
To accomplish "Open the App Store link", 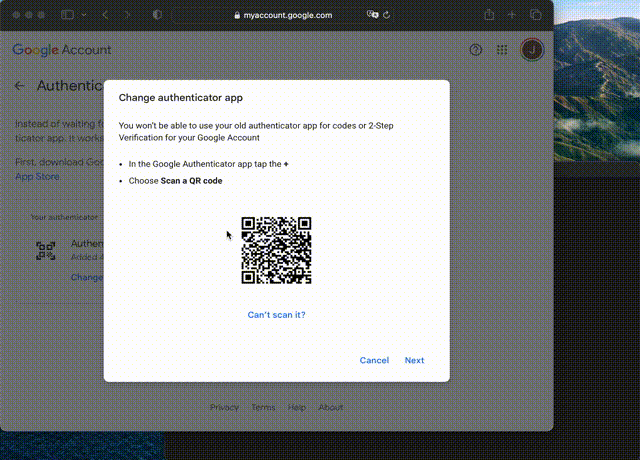I will point(38,177).
